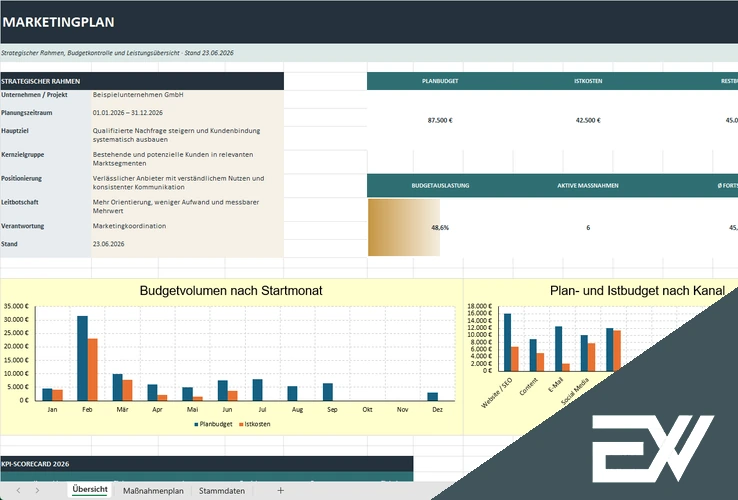Open the Maßnahmenplan sheet tab
This screenshot has height=500, width=738.
coord(153,491)
